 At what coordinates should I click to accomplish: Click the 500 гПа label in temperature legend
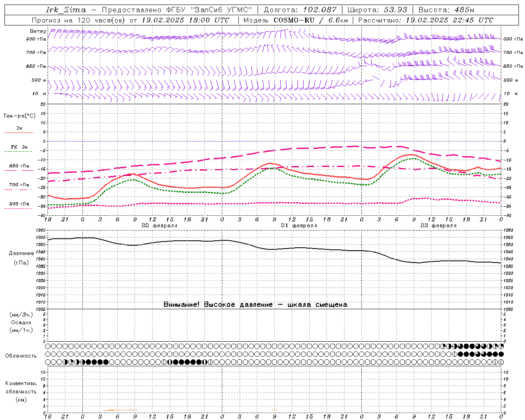click(19, 204)
